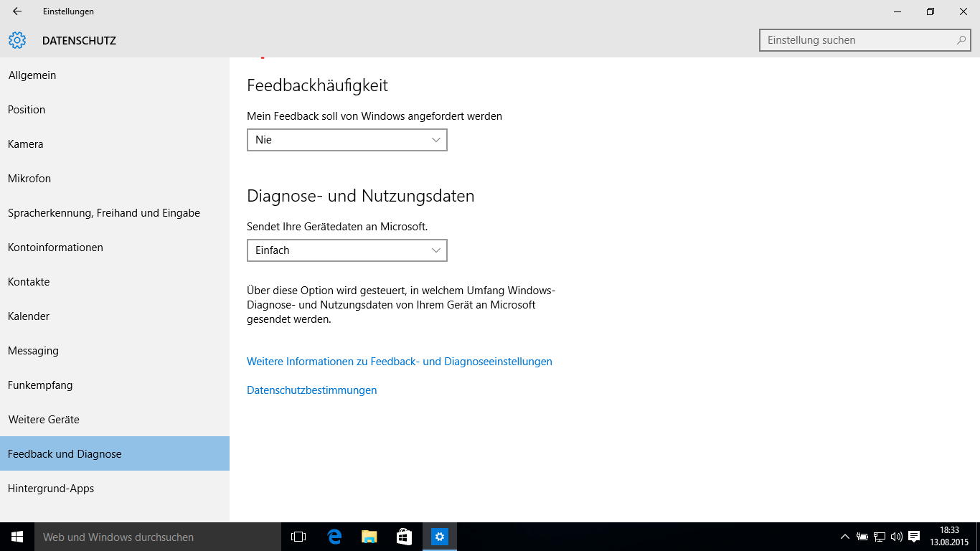Open File Explorer from the taskbar
This screenshot has height=551, width=980.
369,537
